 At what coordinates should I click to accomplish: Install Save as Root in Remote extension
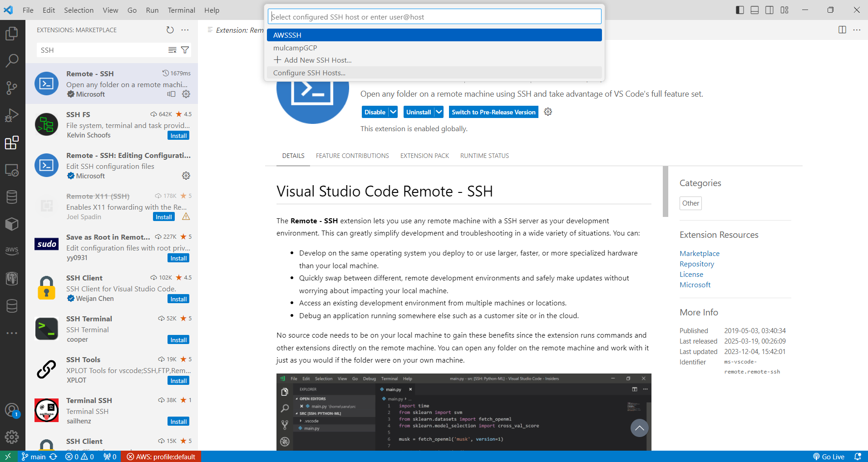coord(178,258)
